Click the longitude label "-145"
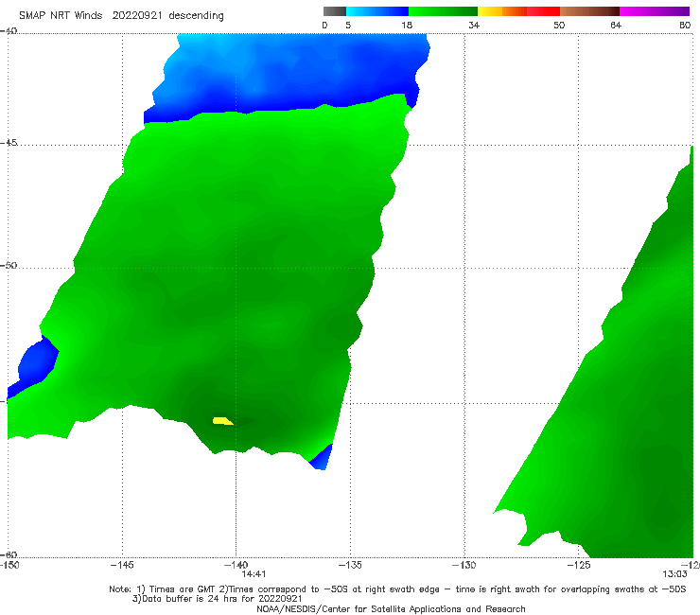Viewport: 700px width, 615px height. click(x=122, y=565)
